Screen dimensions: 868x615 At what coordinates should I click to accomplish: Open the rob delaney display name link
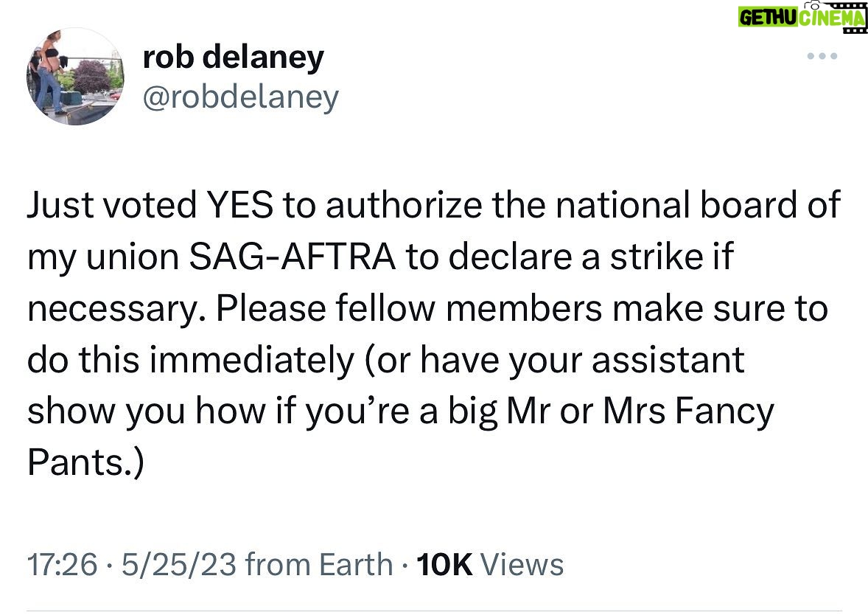coord(233,57)
